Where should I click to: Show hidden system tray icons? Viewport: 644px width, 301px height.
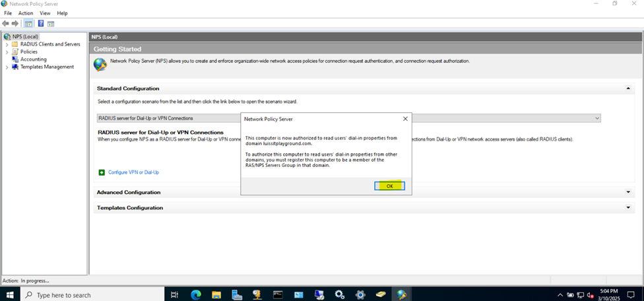click(560, 295)
